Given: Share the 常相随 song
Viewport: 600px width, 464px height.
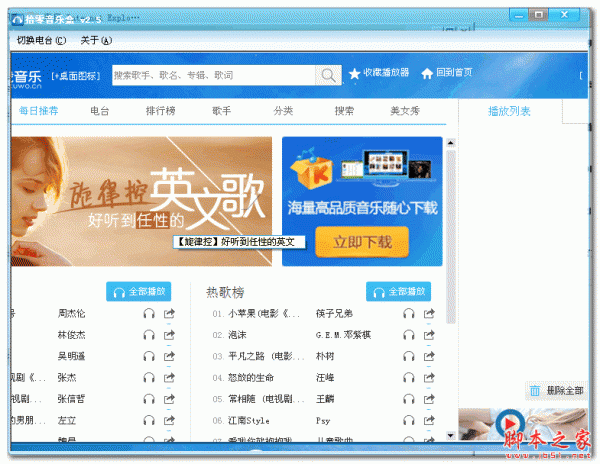Looking at the screenshot, I should point(429,399).
